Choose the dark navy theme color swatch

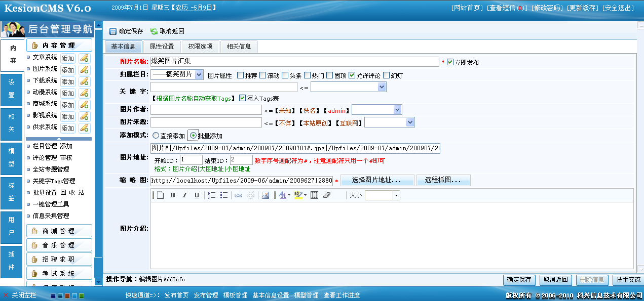click(x=53, y=295)
